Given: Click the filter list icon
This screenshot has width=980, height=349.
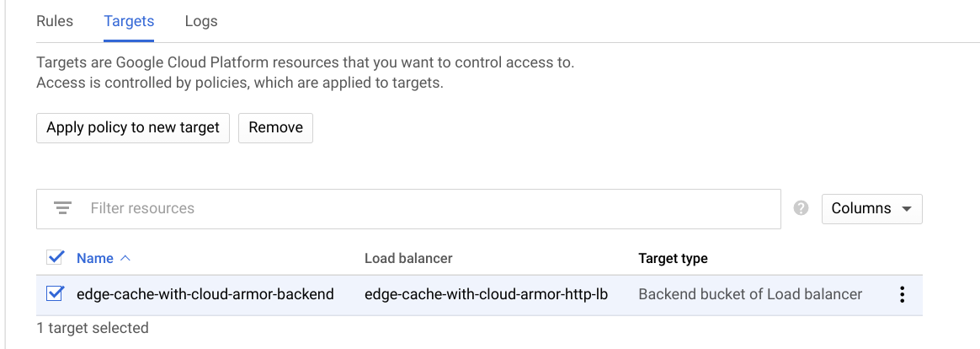Looking at the screenshot, I should [x=62, y=208].
